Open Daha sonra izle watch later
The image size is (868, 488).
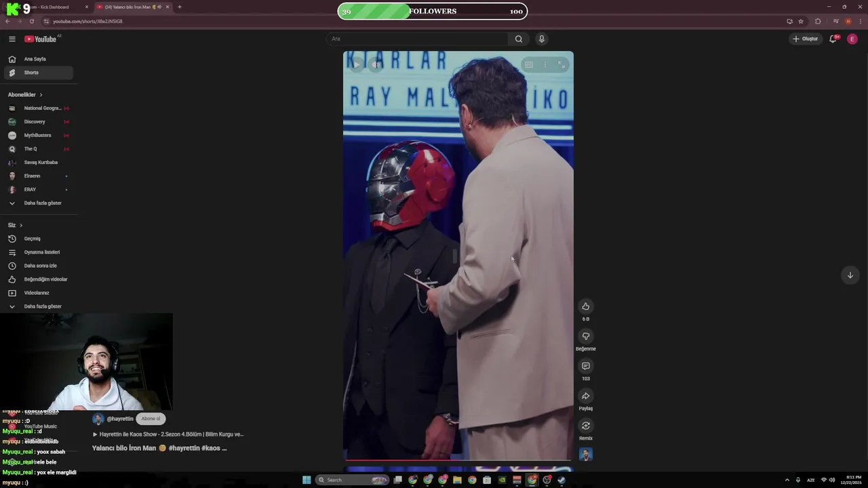coord(39,266)
